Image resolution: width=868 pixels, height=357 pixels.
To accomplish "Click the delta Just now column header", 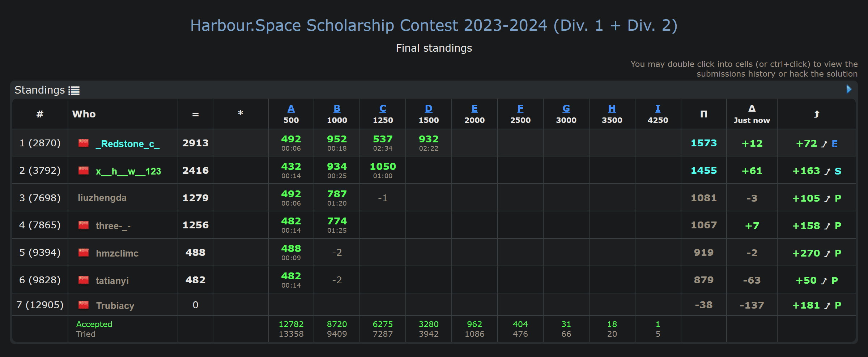I will [x=752, y=114].
